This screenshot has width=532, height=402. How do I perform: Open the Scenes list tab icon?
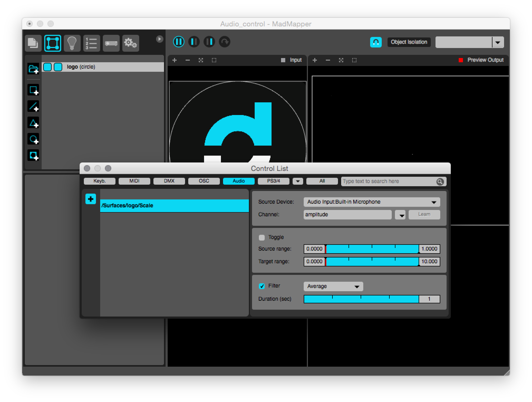coord(91,43)
